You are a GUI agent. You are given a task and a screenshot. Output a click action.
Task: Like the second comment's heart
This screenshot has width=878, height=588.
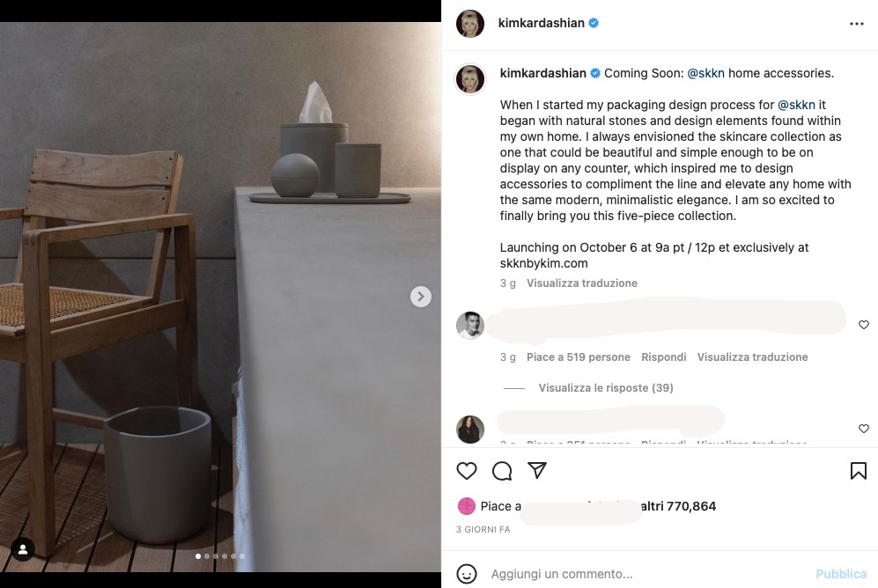click(863, 429)
